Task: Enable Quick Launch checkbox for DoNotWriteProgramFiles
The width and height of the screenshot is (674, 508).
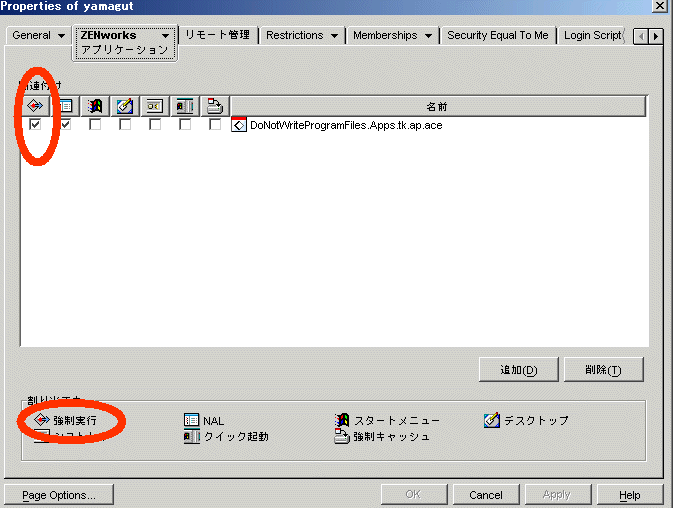Action: click(185, 125)
